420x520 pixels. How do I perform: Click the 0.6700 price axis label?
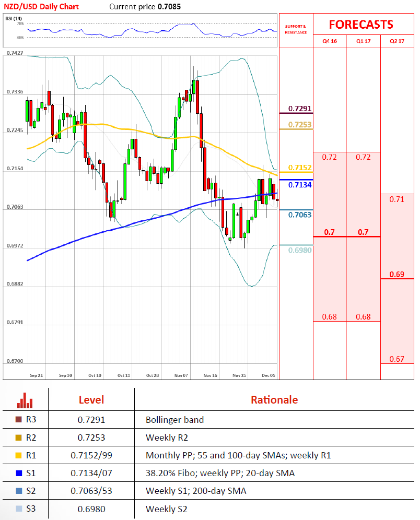[15, 361]
